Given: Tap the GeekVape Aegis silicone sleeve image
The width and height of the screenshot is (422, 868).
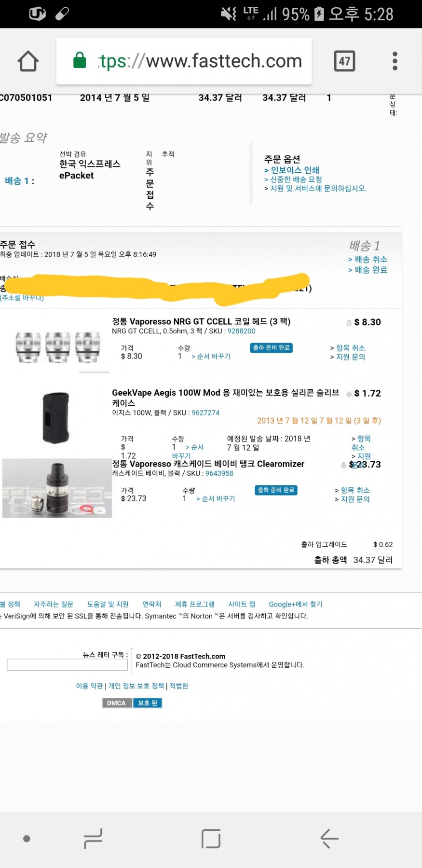Looking at the screenshot, I should point(56,417).
